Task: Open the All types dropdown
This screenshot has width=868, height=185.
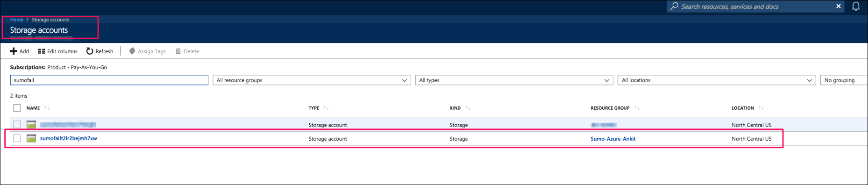Action: pos(514,80)
